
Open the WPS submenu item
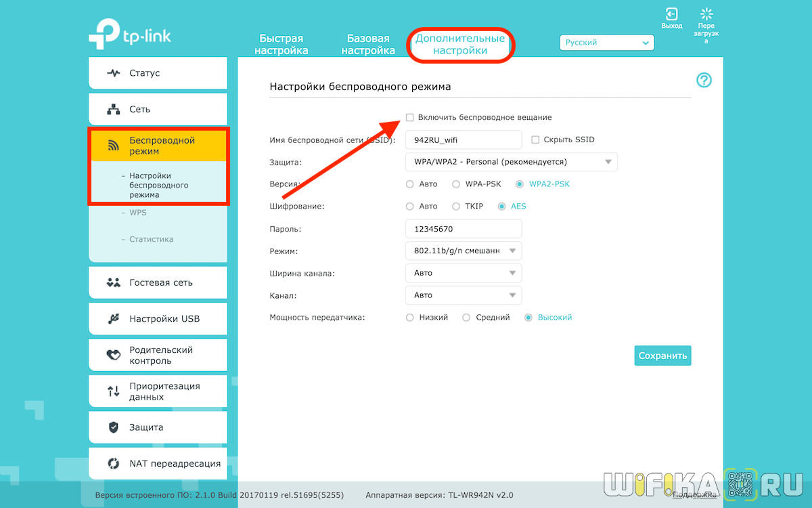(138, 212)
